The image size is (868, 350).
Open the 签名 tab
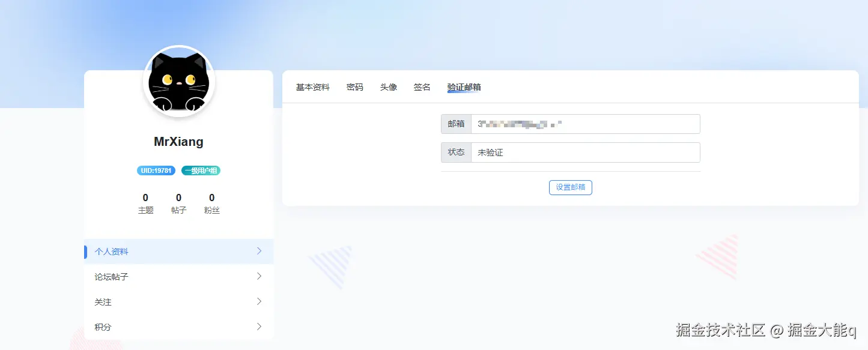[x=422, y=86]
